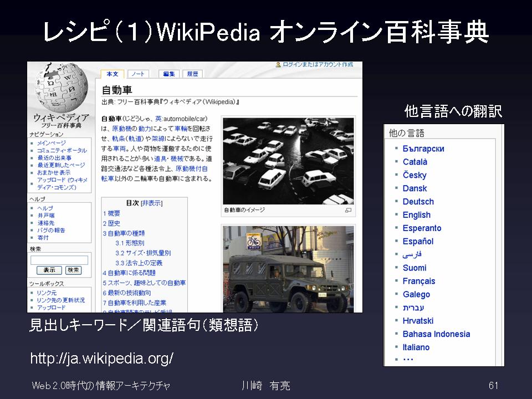Click inside the search input field

click(x=59, y=260)
